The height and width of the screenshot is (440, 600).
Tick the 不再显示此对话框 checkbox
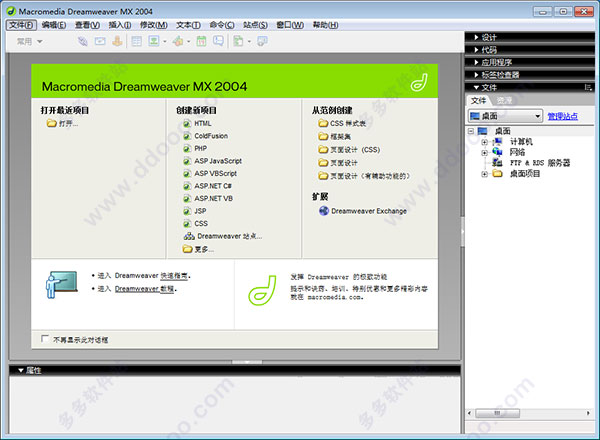click(x=45, y=339)
